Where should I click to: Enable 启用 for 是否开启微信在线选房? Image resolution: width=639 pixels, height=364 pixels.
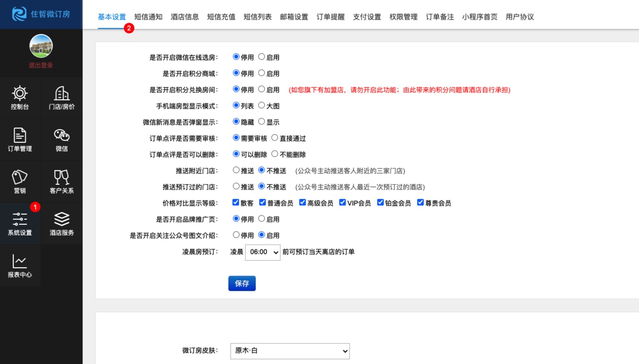[262, 57]
